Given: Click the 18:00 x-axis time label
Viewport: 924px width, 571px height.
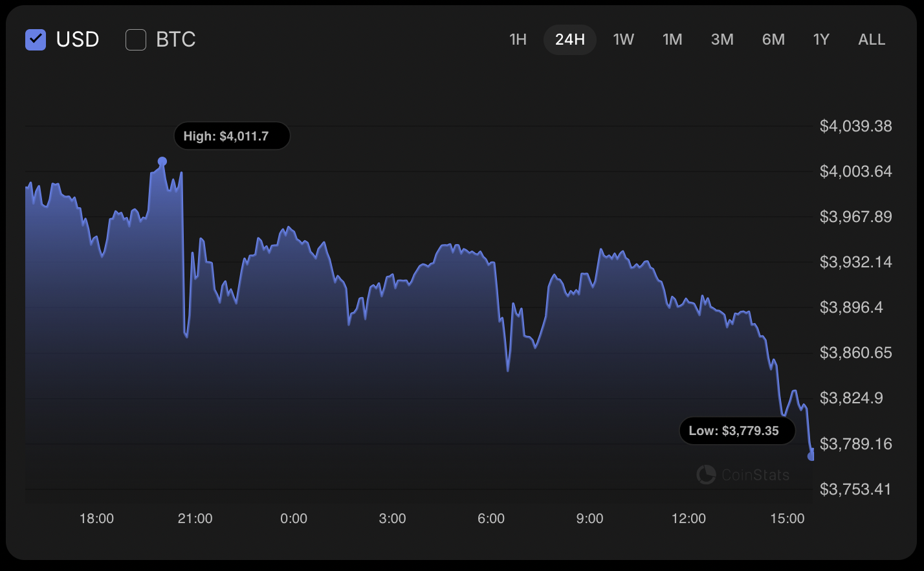Looking at the screenshot, I should click(96, 519).
